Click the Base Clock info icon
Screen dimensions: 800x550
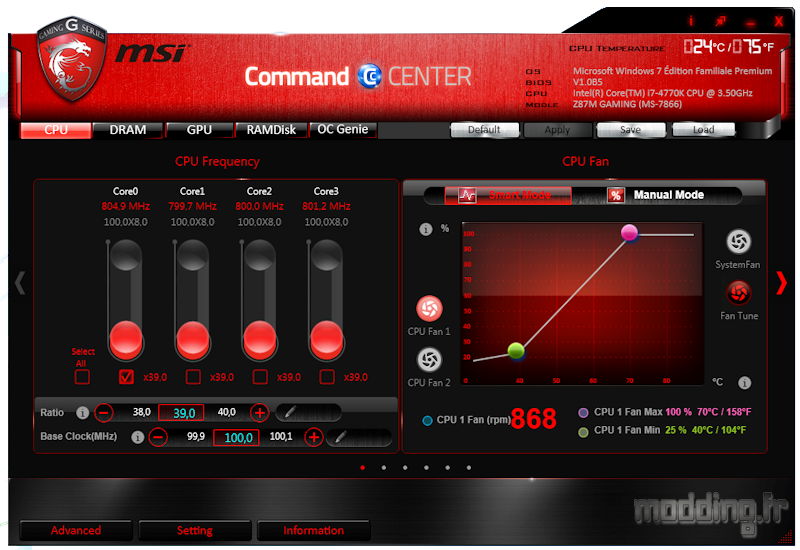[x=137, y=437]
